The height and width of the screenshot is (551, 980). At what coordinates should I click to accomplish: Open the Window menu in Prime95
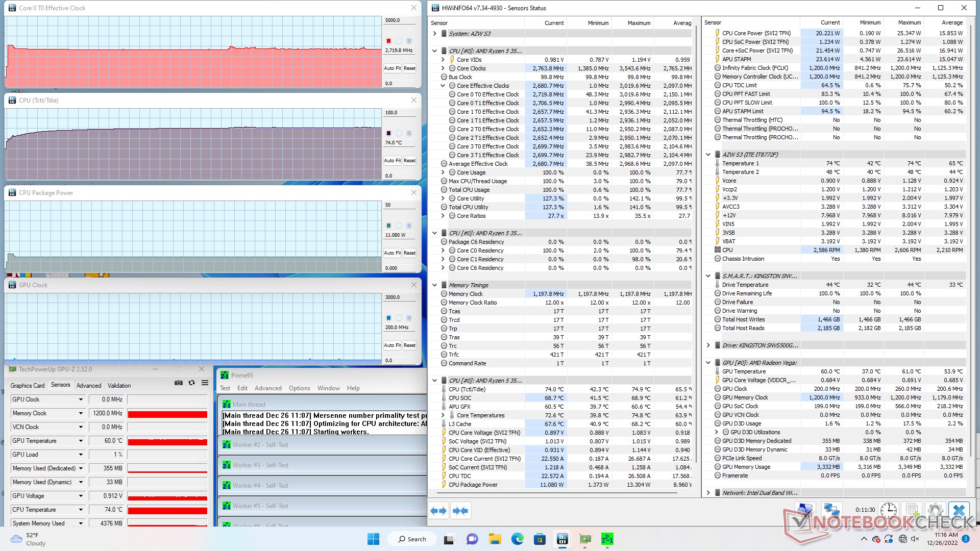(x=329, y=388)
